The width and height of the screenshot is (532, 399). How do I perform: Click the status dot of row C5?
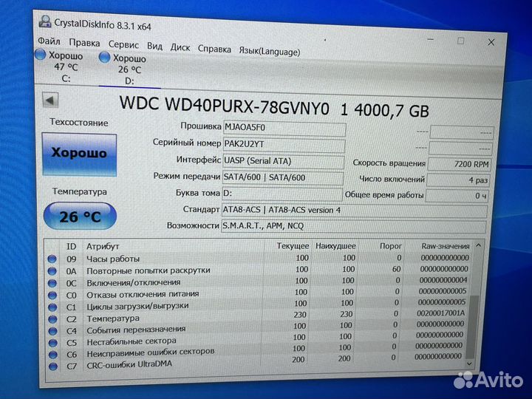pos(53,343)
